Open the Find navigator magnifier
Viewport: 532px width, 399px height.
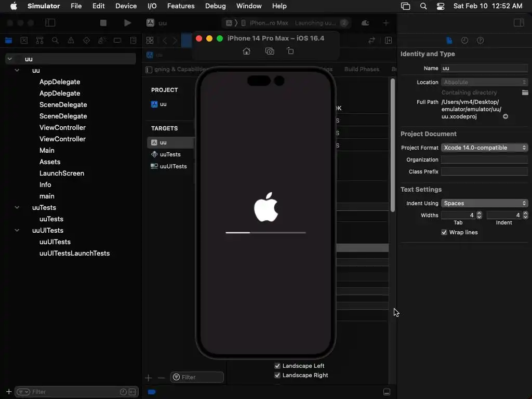(x=55, y=41)
